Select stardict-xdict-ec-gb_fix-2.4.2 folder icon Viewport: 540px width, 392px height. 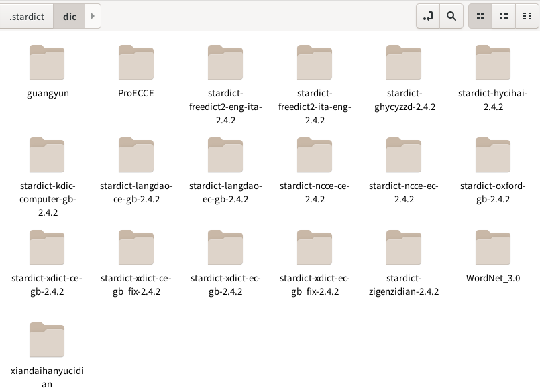(x=315, y=247)
